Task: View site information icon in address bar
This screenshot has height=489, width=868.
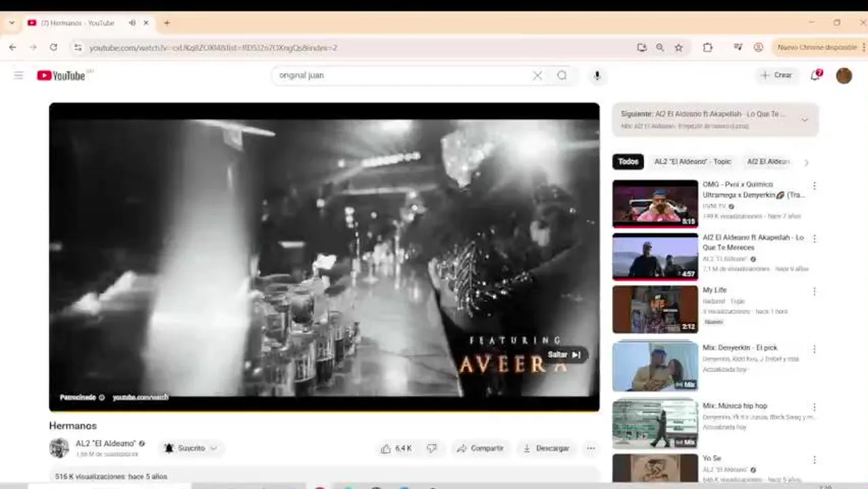Action: [x=77, y=48]
